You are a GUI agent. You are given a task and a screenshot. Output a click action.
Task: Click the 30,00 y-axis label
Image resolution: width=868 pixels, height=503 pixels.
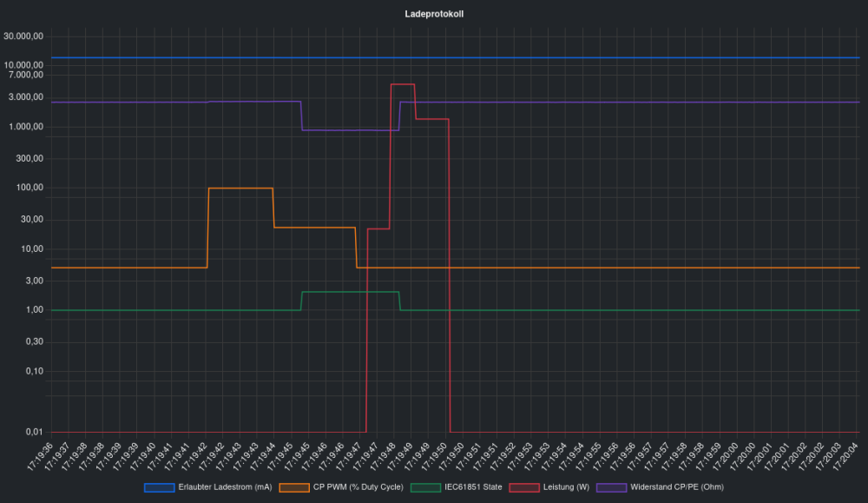click(32, 220)
